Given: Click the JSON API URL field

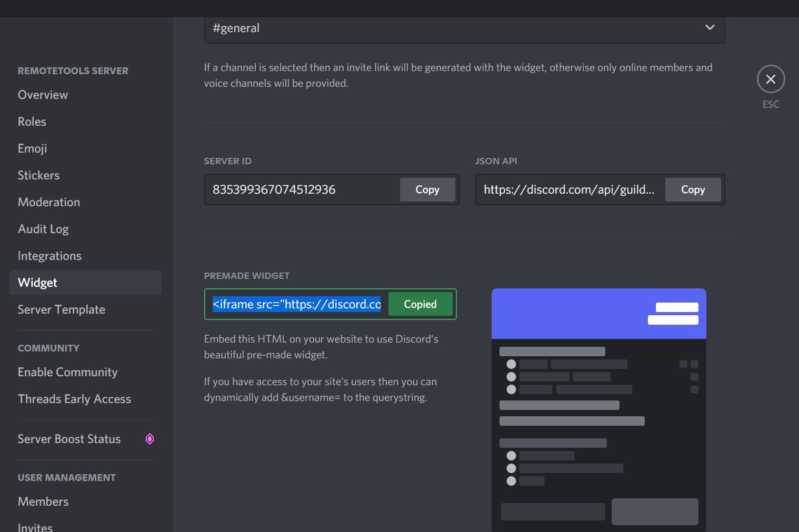Looking at the screenshot, I should (x=570, y=189).
